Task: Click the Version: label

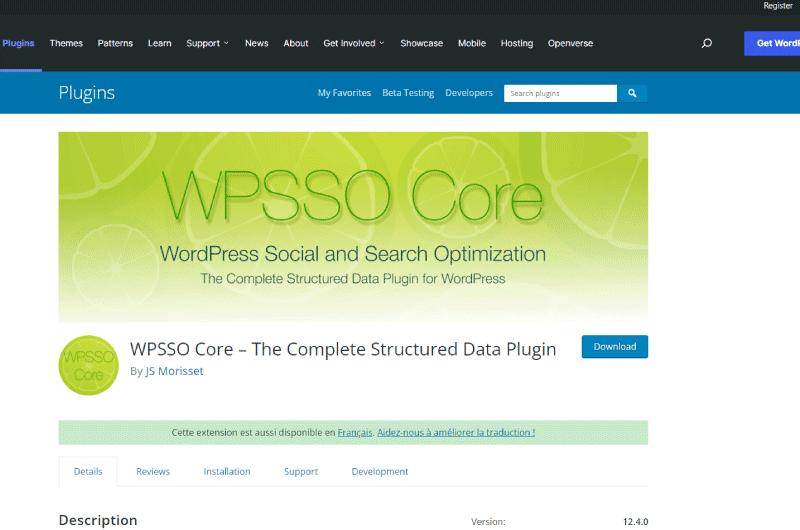Action: pos(488,521)
